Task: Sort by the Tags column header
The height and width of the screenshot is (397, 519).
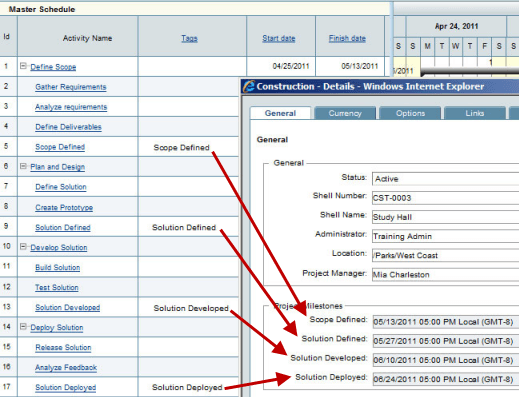Action: (x=189, y=39)
